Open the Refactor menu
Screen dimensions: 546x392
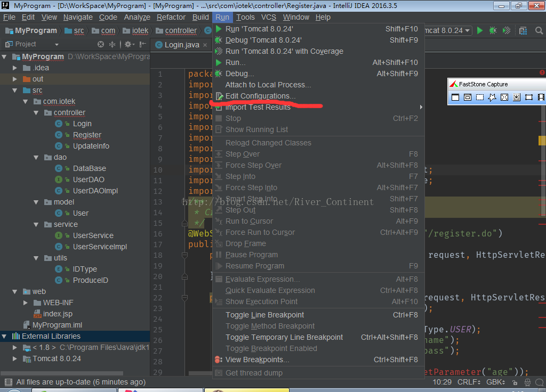coord(171,17)
